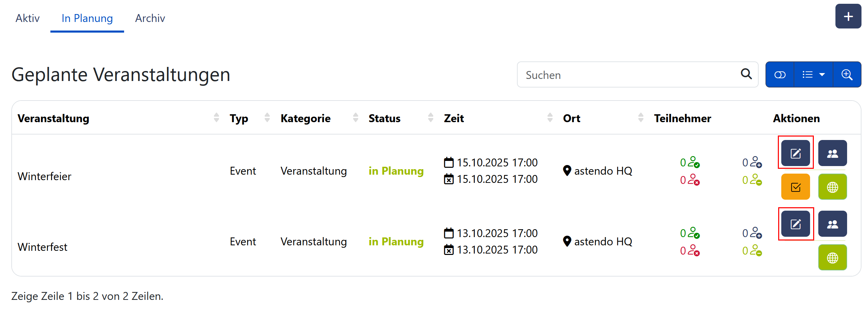This screenshot has width=868, height=316.
Task: Open the globe publish action for Winterfeier
Action: [833, 187]
